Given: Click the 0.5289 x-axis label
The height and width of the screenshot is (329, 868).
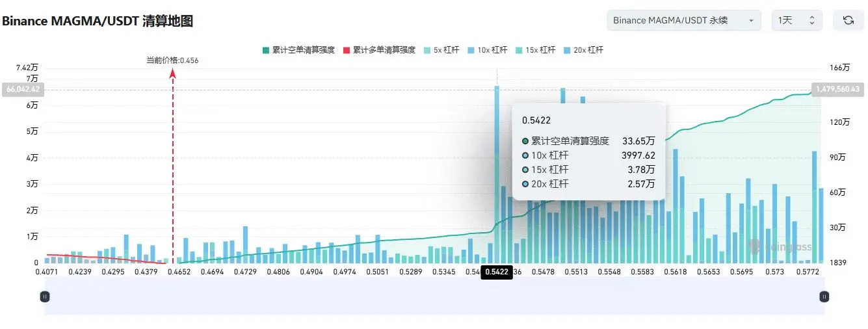Looking at the screenshot, I should pos(411,272).
